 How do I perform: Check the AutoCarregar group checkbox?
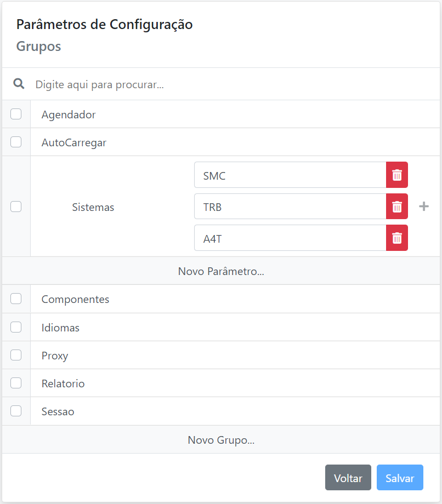click(x=16, y=142)
